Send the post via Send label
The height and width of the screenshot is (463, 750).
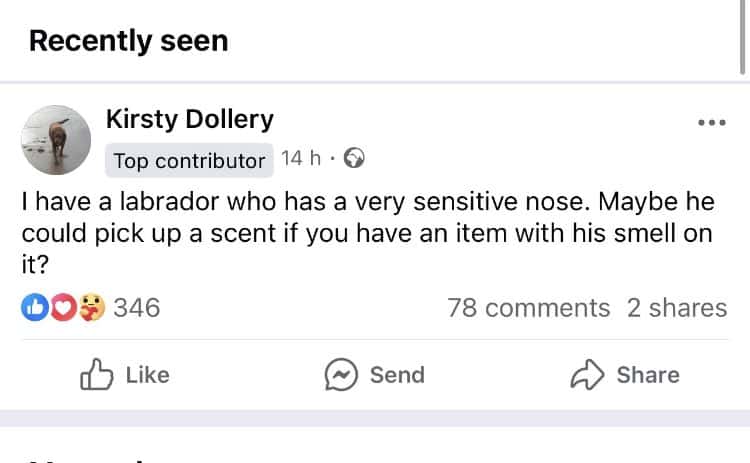pyautogui.click(x=397, y=375)
